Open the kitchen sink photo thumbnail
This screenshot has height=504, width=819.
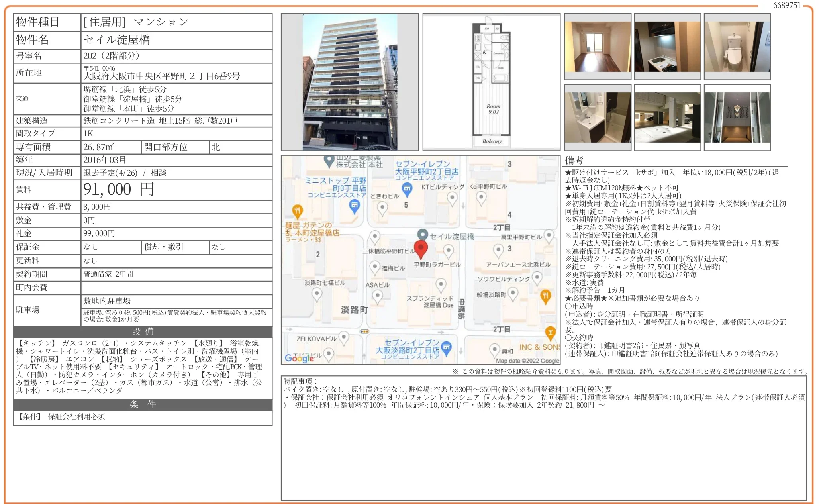click(667, 47)
